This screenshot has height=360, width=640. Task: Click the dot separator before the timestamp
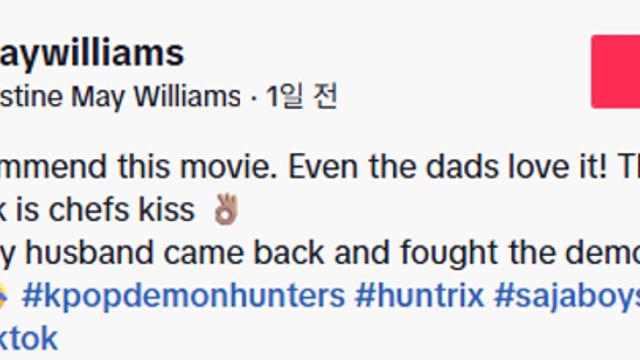[254, 99]
